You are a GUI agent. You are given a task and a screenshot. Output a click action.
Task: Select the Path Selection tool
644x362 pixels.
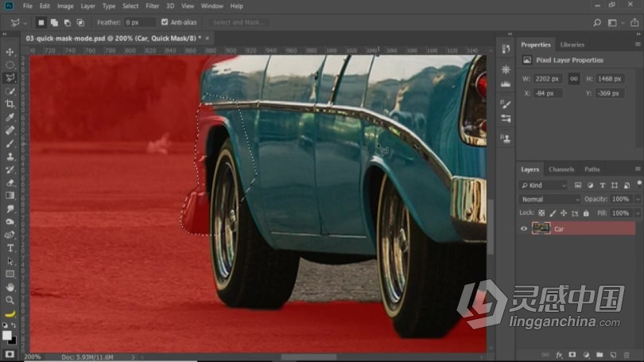click(10, 261)
